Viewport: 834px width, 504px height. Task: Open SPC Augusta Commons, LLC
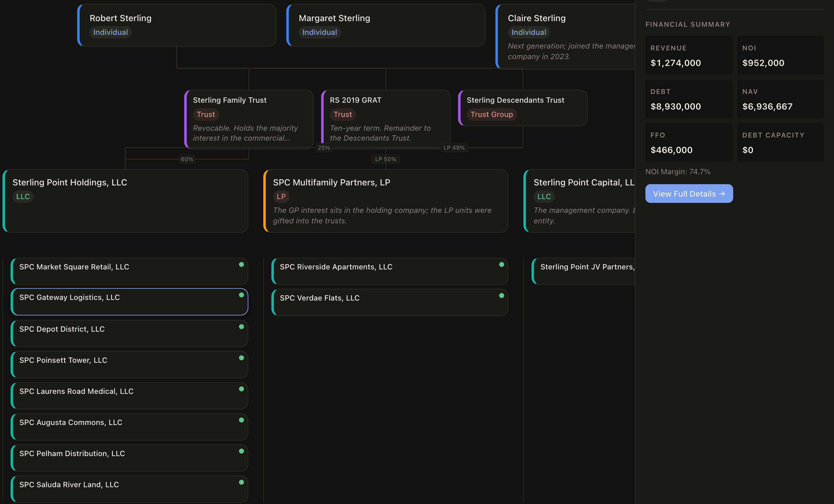point(129,427)
